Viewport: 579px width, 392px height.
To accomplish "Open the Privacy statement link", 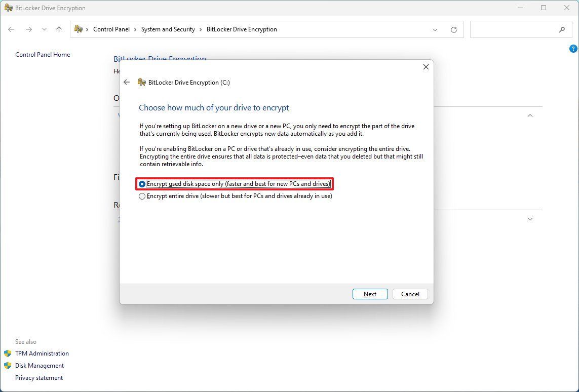I will click(x=39, y=377).
